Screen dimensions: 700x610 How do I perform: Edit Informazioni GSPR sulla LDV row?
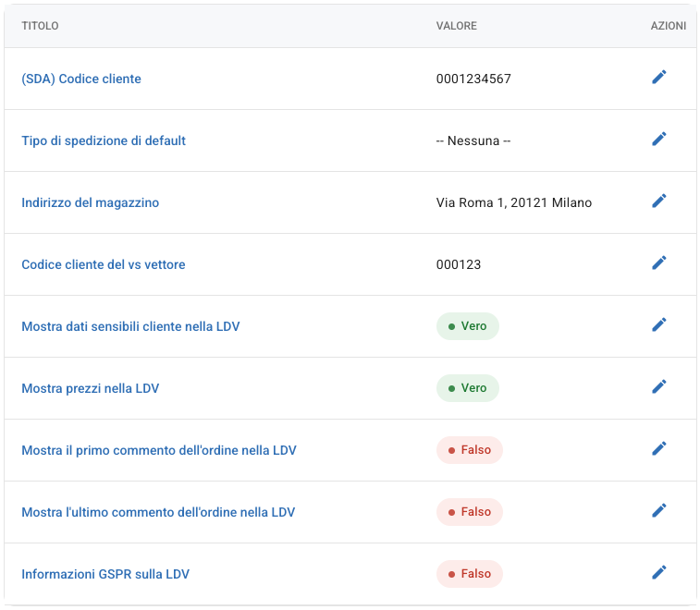[659, 573]
